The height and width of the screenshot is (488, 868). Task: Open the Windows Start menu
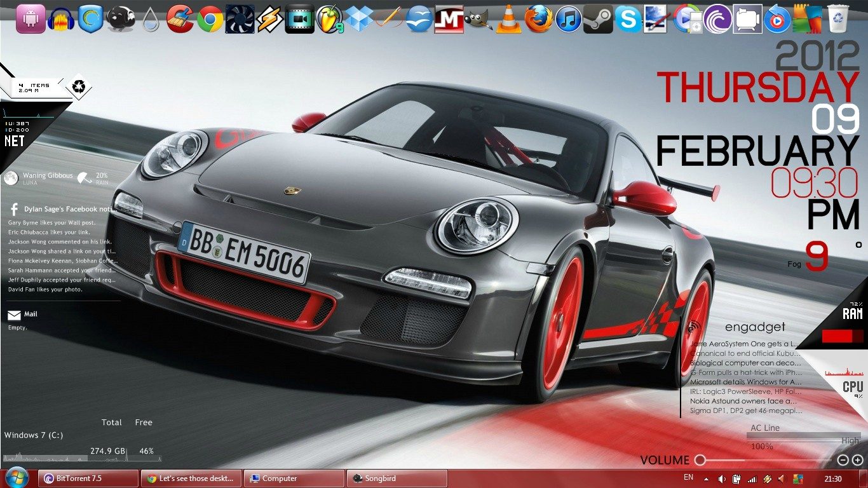pyautogui.click(x=17, y=478)
